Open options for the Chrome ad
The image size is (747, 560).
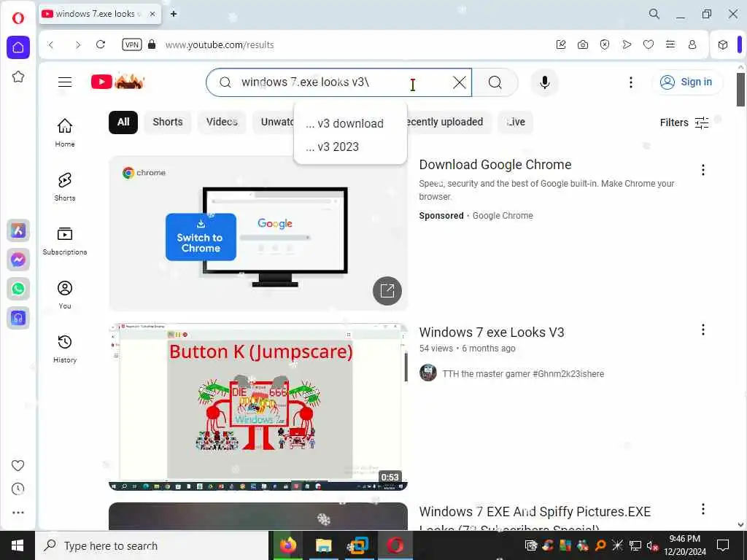(x=703, y=170)
